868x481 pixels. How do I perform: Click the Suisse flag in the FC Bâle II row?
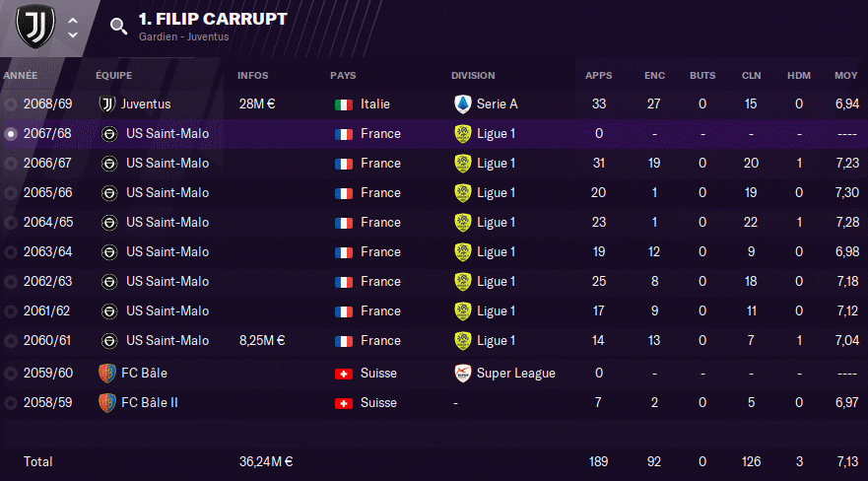(x=344, y=403)
